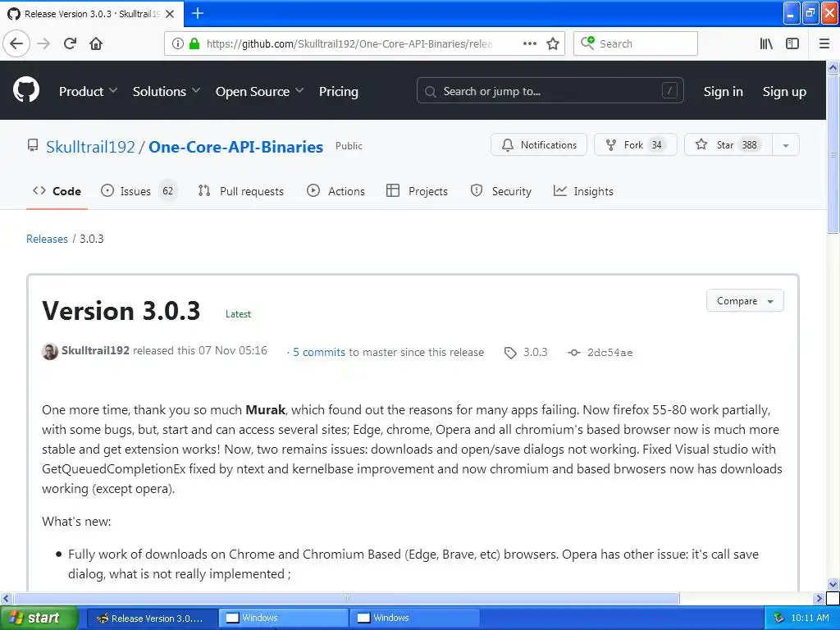Click the Latest release label
Viewport: 840px width, 630px height.
click(238, 314)
